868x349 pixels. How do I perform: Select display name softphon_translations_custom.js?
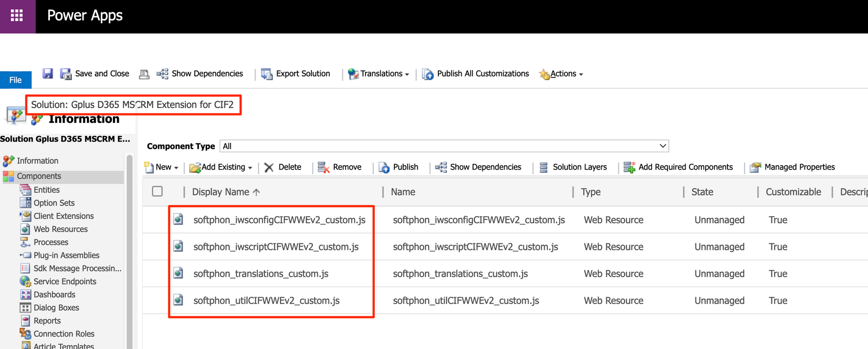click(261, 274)
